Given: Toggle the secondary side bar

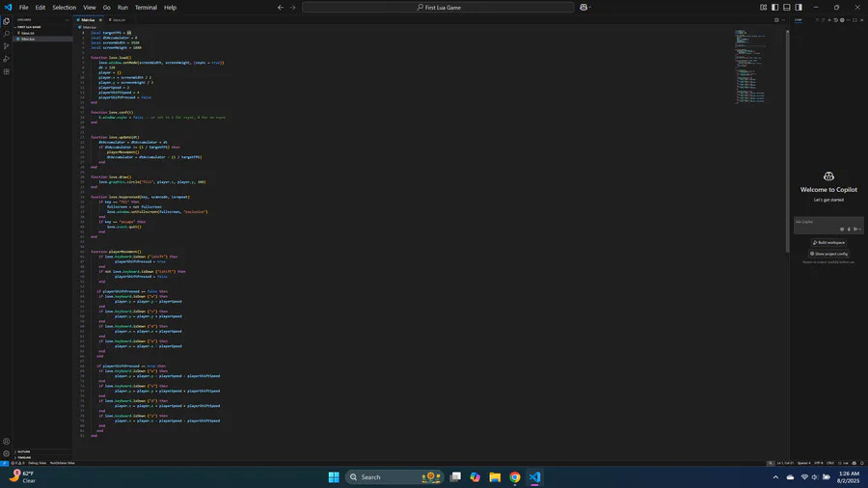Looking at the screenshot, I should pos(799,7).
